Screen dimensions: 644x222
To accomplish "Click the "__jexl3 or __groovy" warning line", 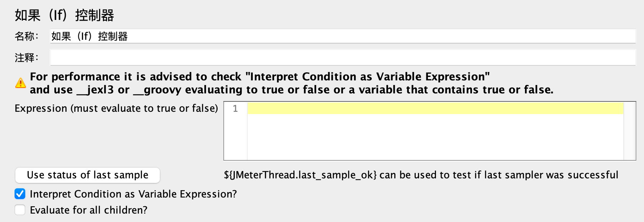I will (x=291, y=90).
